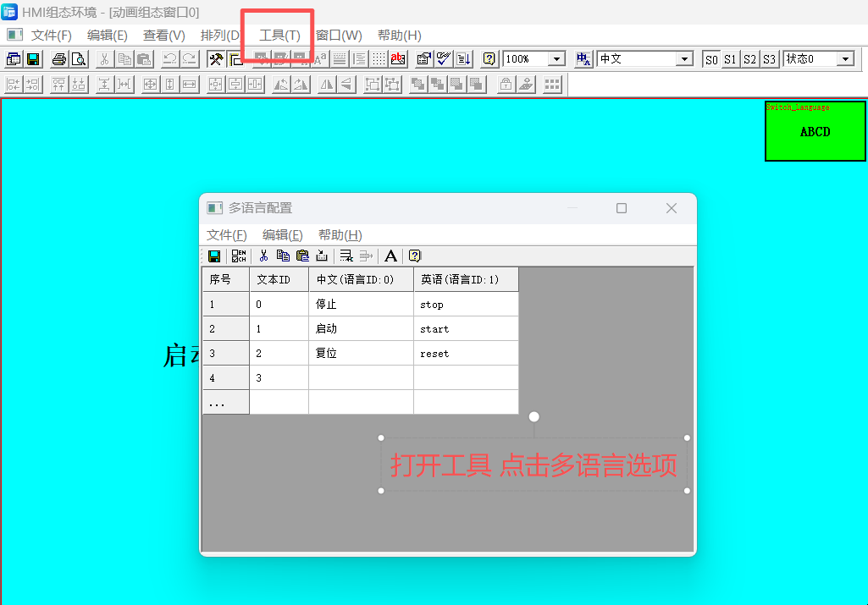Click help question icon in 多语言配置 toolbar
The width and height of the screenshot is (868, 605).
point(415,256)
